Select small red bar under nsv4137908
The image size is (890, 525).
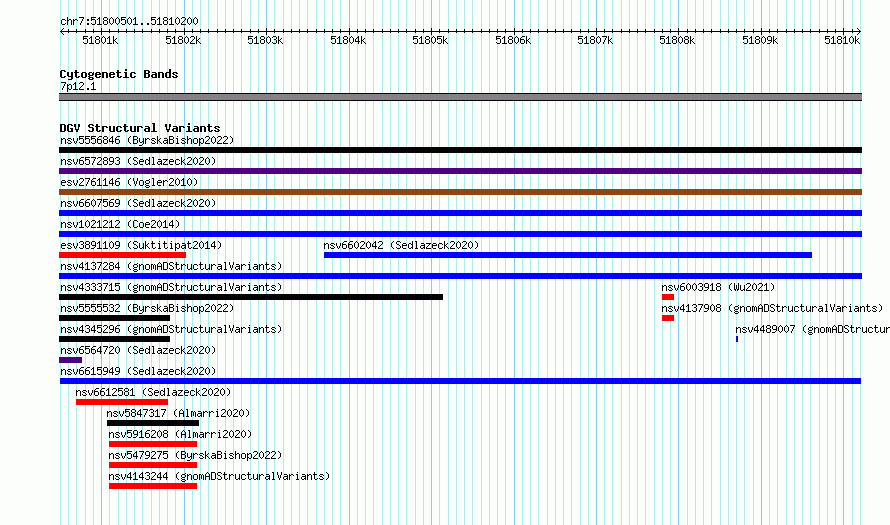668,318
